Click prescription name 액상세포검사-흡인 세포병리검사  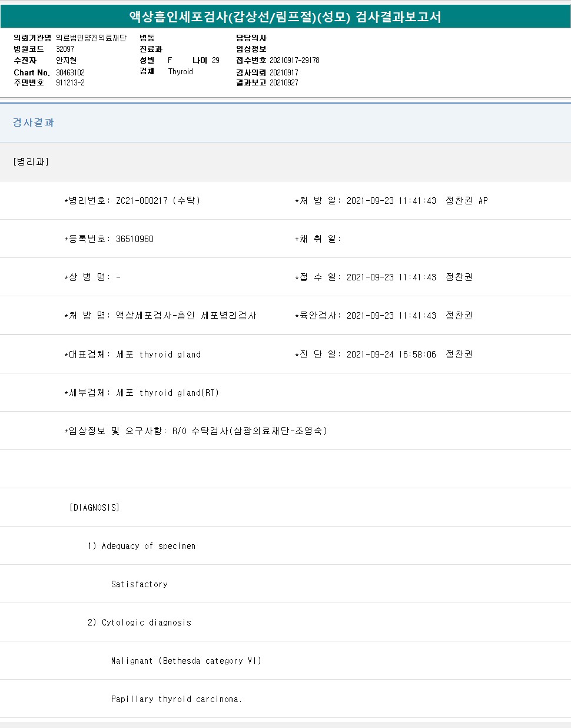186,316
